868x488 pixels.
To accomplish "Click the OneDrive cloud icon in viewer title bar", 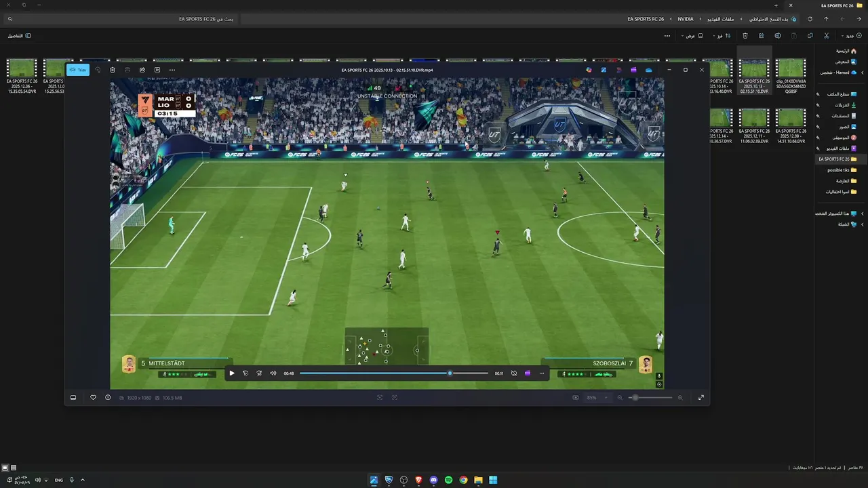I will (648, 70).
